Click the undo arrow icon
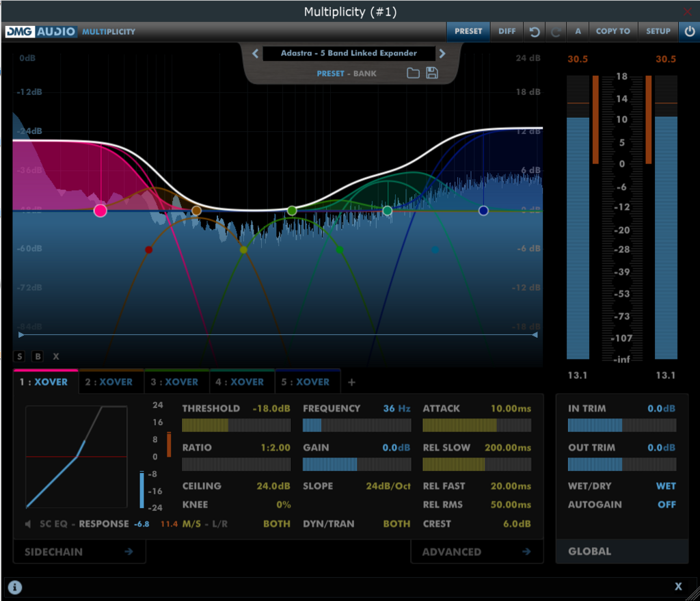The image size is (700, 601). click(534, 31)
